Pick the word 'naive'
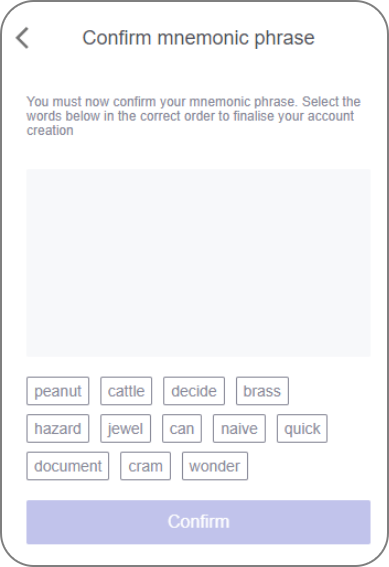The height and width of the screenshot is (567, 389). click(239, 429)
